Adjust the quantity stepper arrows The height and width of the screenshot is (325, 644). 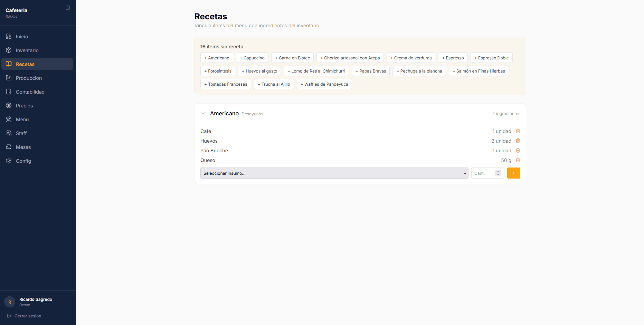[x=498, y=173]
